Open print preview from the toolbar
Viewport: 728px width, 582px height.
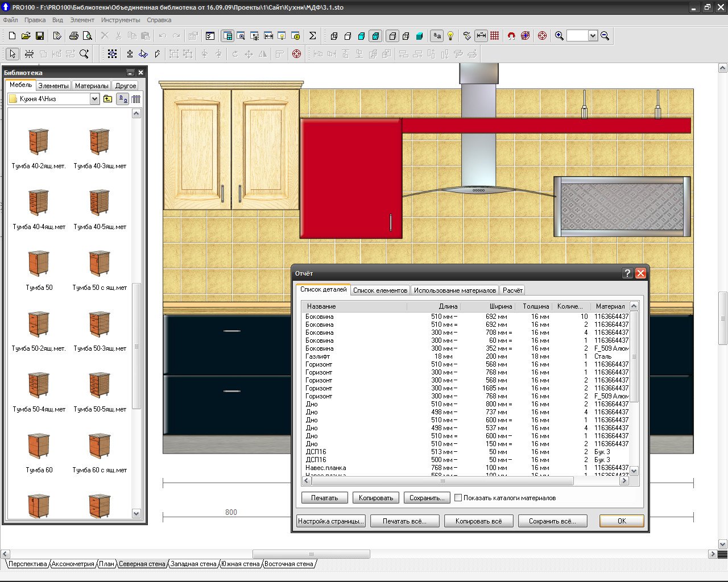(87, 36)
